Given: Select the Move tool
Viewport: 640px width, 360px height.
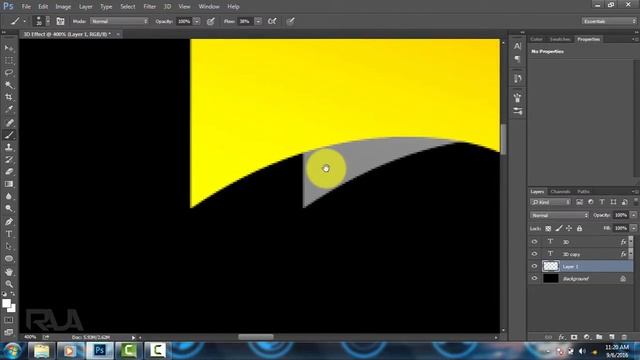Looking at the screenshot, I should tap(9, 49).
